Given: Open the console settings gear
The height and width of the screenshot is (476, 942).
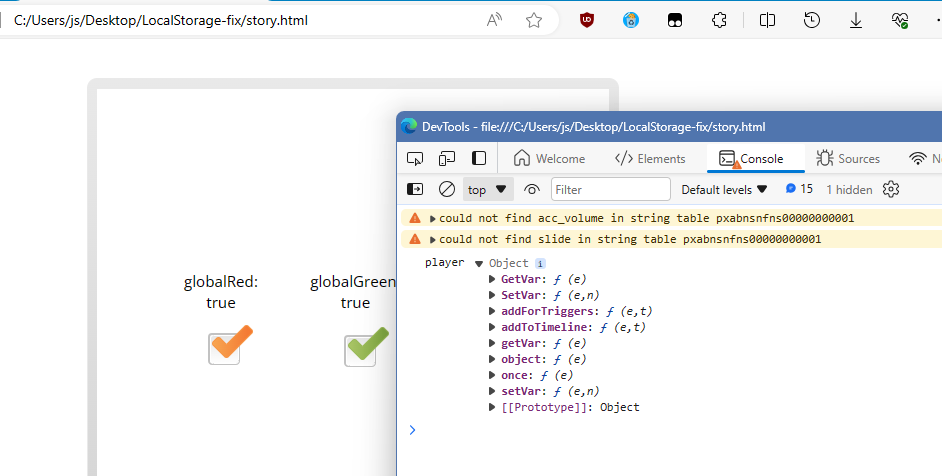Looking at the screenshot, I should click(891, 189).
